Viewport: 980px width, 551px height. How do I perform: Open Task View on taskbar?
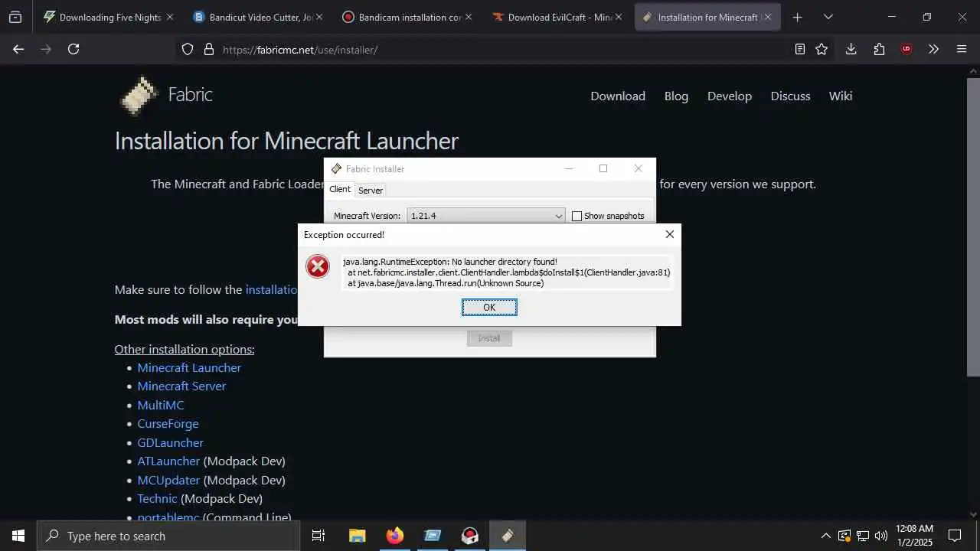tap(318, 536)
